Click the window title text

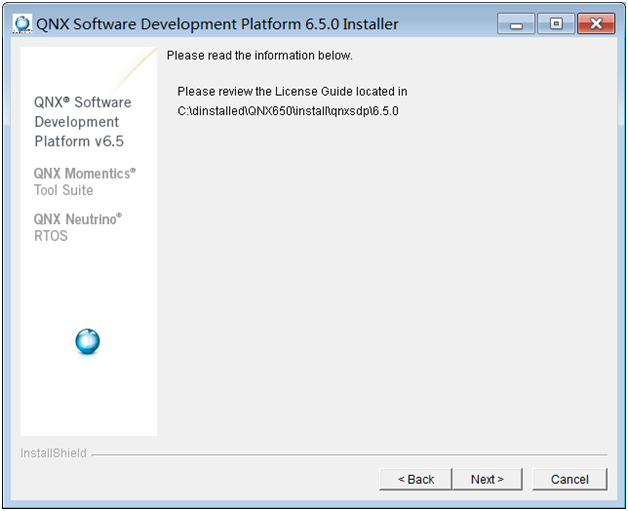click(217, 24)
